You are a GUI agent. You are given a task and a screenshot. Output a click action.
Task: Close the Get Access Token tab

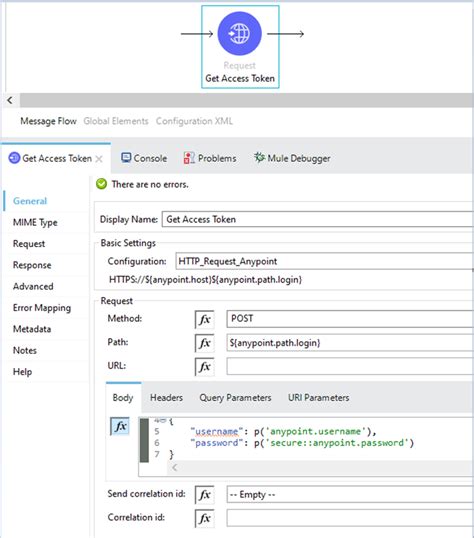(99, 159)
